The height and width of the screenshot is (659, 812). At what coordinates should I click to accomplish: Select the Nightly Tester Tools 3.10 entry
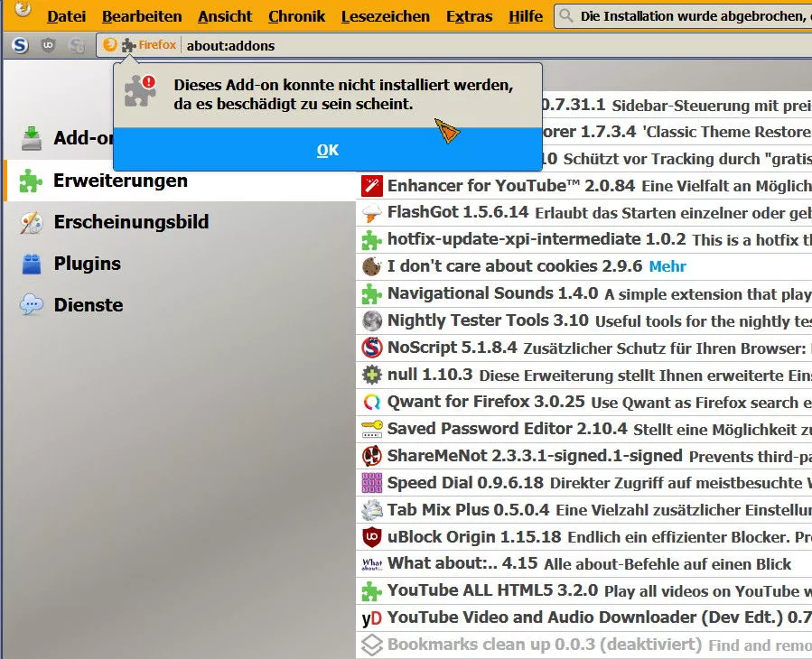[x=584, y=321]
